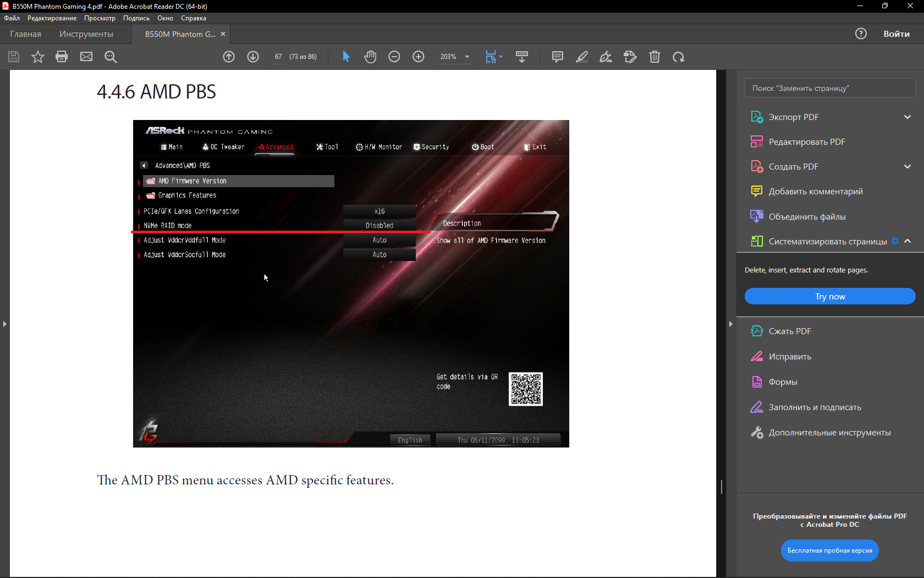Save the file with the floppy disk icon
Screen dimensions: 924x578
click(14, 57)
